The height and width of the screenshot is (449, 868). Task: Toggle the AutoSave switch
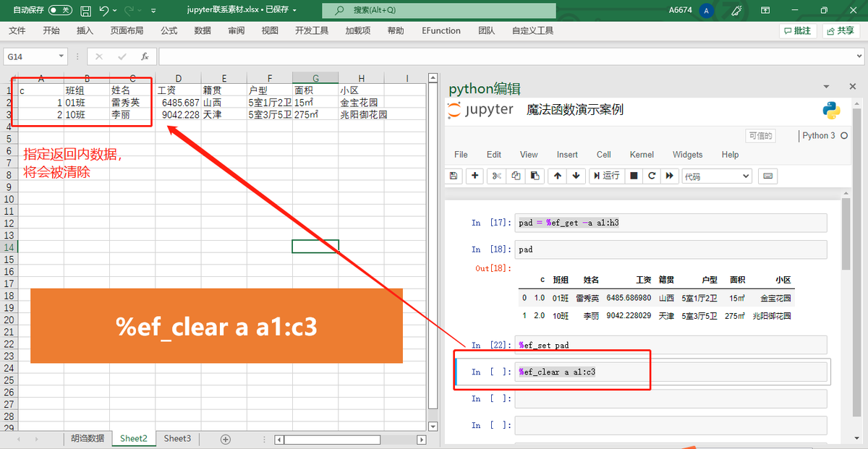click(x=60, y=10)
